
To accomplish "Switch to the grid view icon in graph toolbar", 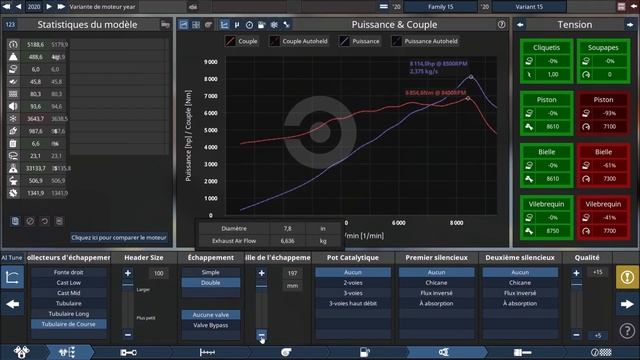I will click(196, 24).
